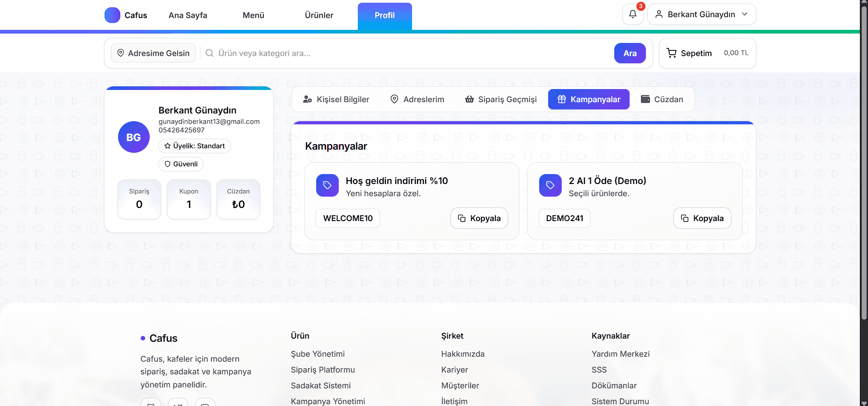Click the Cafus logo circle in header

[x=112, y=15]
